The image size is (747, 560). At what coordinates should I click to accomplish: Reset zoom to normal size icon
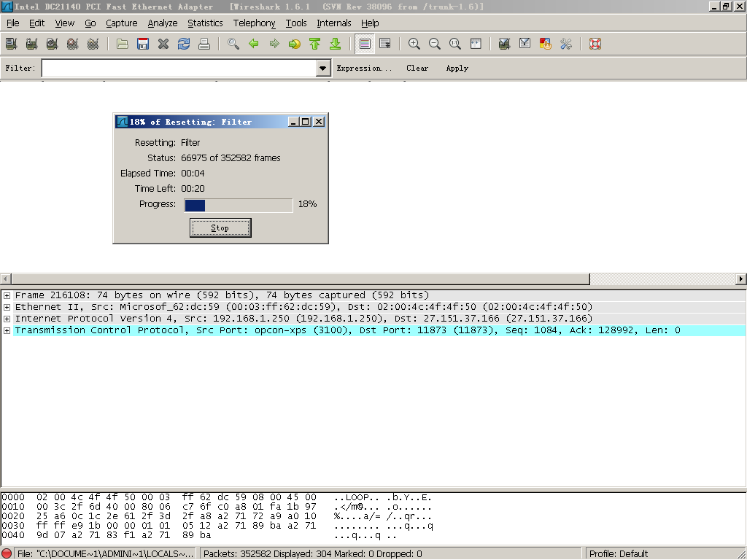click(x=455, y=44)
